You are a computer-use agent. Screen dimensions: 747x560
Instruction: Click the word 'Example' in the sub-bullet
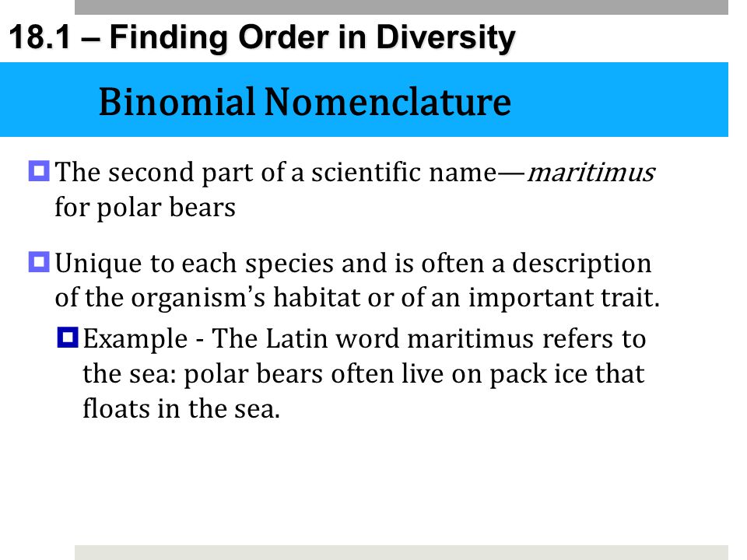(x=135, y=340)
